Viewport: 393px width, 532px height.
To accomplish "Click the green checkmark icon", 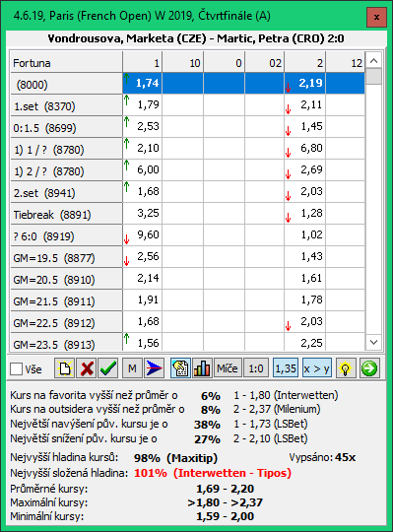I will [x=108, y=368].
